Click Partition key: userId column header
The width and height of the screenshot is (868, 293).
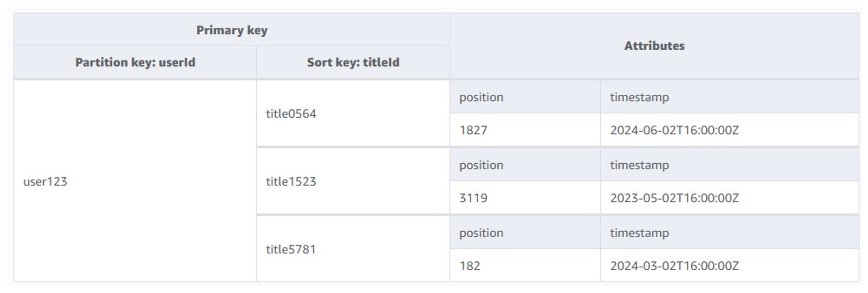pos(135,62)
